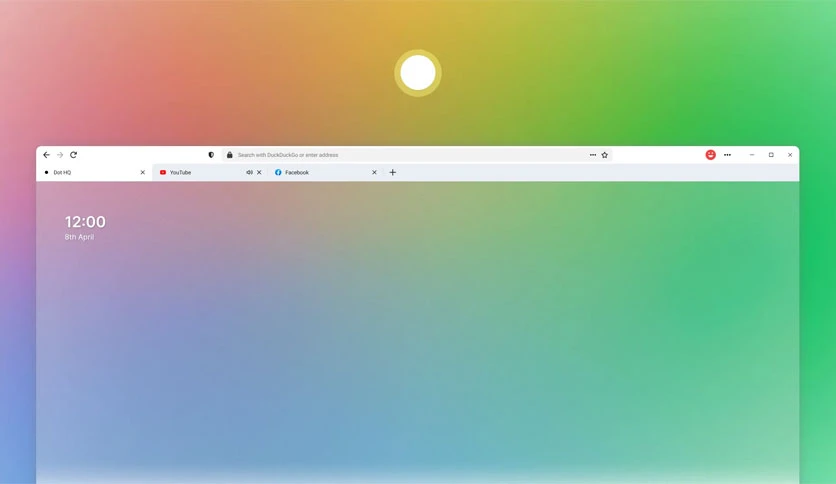Reload the page with the refresh icon
Viewport: 836px width, 484px height.
coord(74,155)
